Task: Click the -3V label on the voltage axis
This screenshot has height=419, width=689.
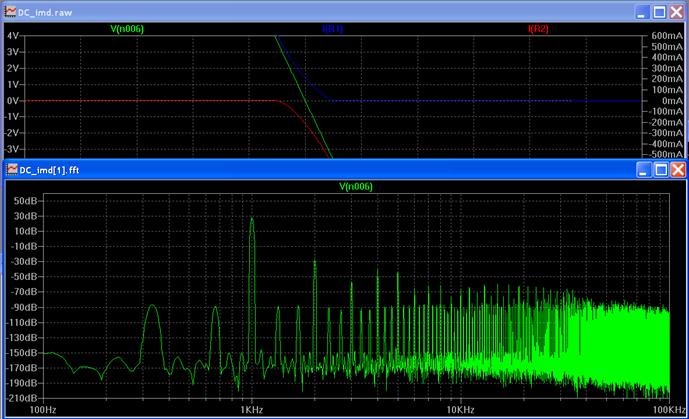Action: (x=11, y=149)
